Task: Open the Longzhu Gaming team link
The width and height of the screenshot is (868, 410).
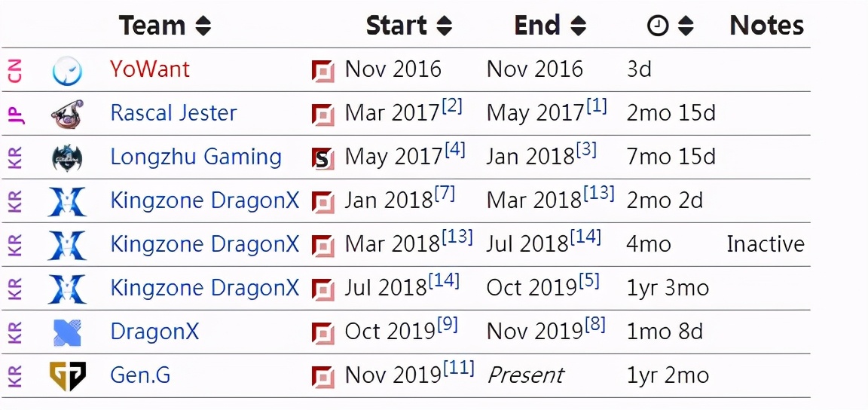Action: pyautogui.click(x=196, y=157)
